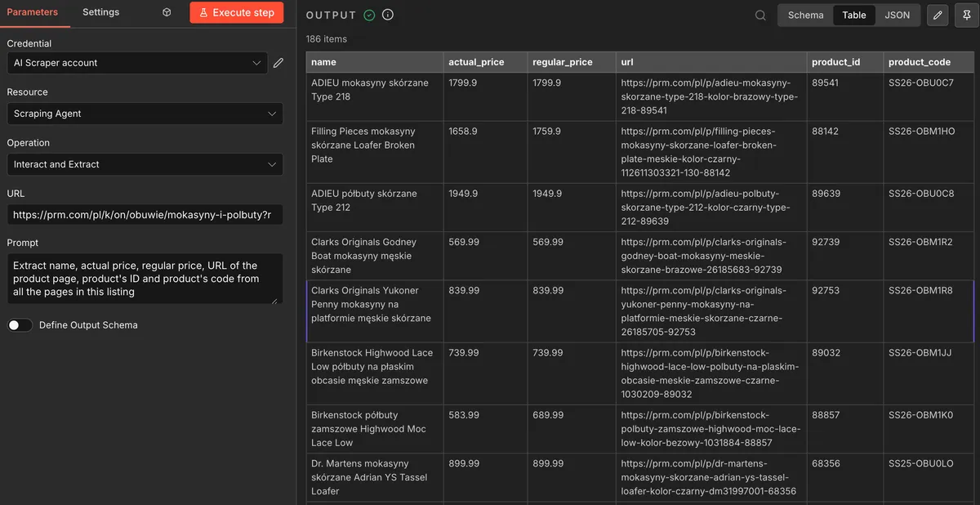The image size is (980, 505).
Task: Open the Resource dropdown Scraping Agent
Action: point(145,114)
